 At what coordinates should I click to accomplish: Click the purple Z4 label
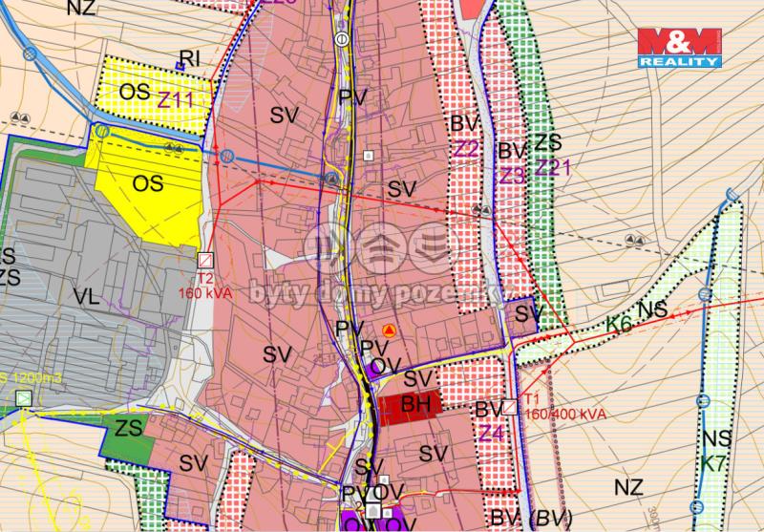tap(492, 434)
